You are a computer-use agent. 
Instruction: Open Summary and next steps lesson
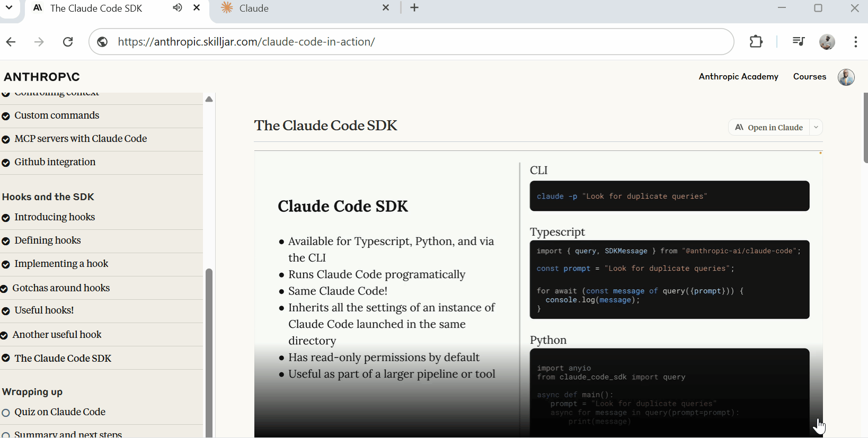68,434
